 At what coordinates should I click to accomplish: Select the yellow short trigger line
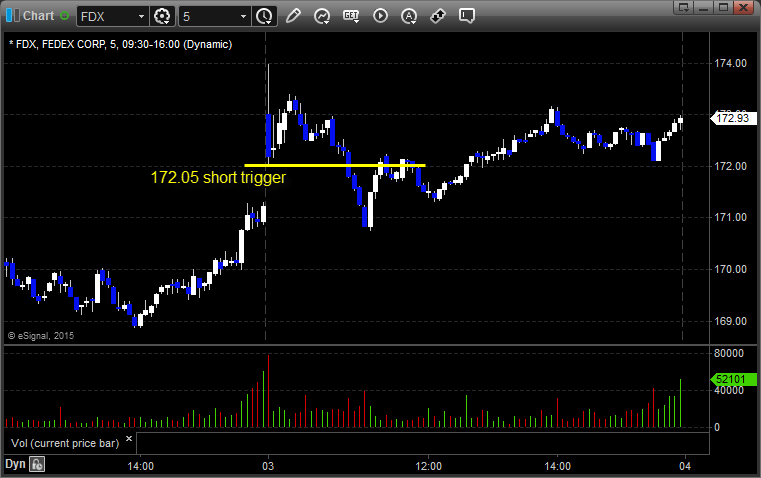[x=335, y=165]
